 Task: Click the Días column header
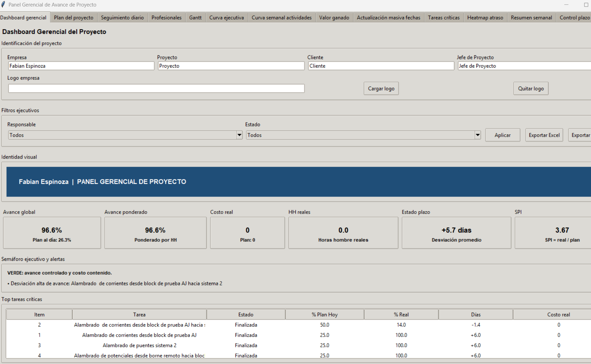pyautogui.click(x=476, y=314)
